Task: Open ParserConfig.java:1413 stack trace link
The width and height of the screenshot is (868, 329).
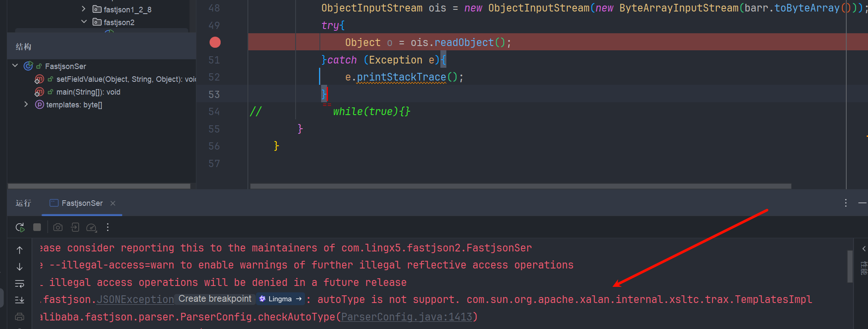Action: coord(407,317)
